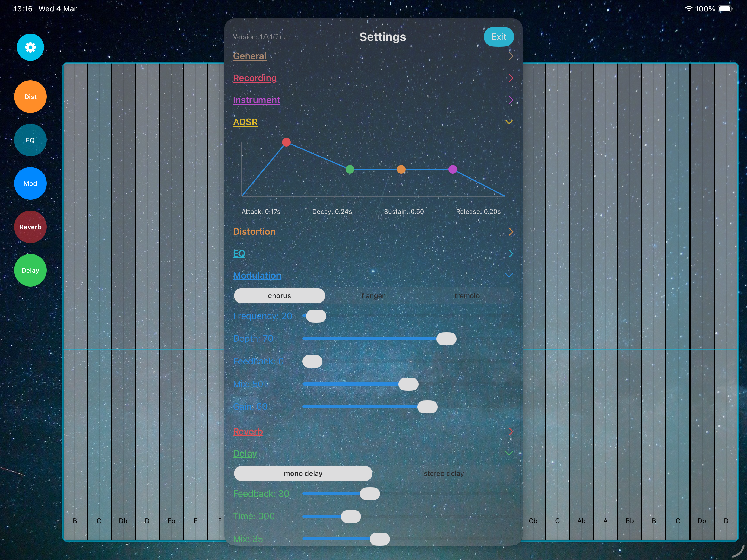Click the 'Version: 1.0.1(2)' text
This screenshot has height=560, width=747.
(x=257, y=37)
